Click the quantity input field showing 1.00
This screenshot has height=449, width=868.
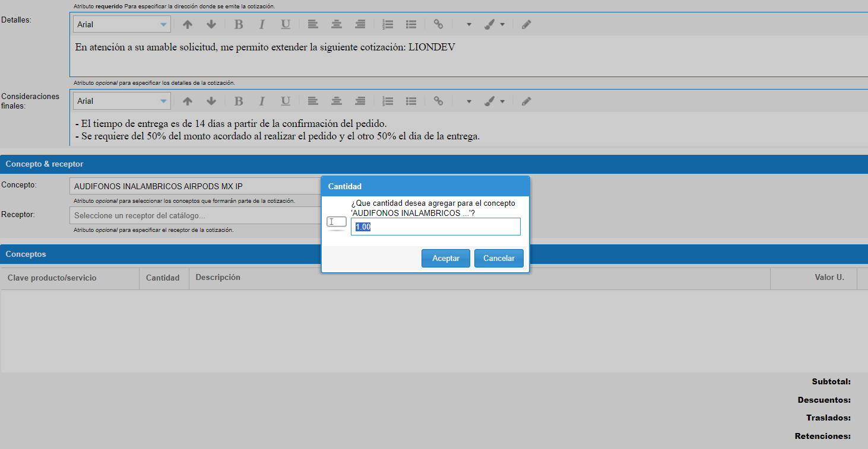click(x=435, y=227)
